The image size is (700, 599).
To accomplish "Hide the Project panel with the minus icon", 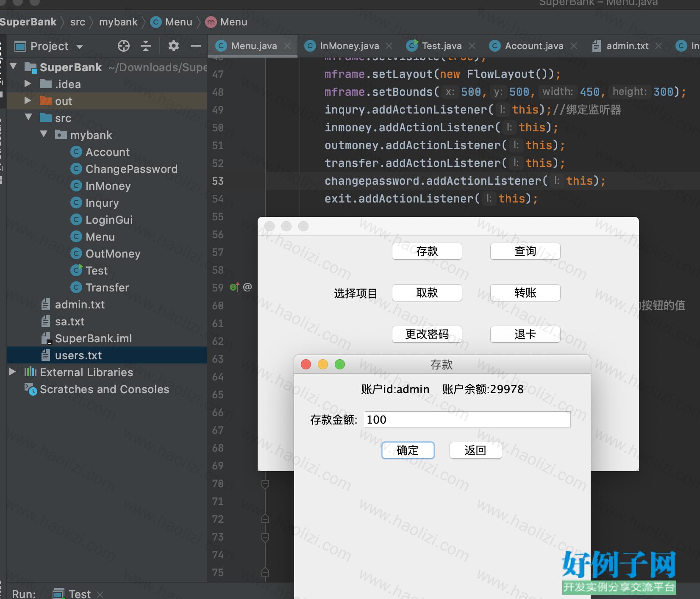I will [x=195, y=46].
